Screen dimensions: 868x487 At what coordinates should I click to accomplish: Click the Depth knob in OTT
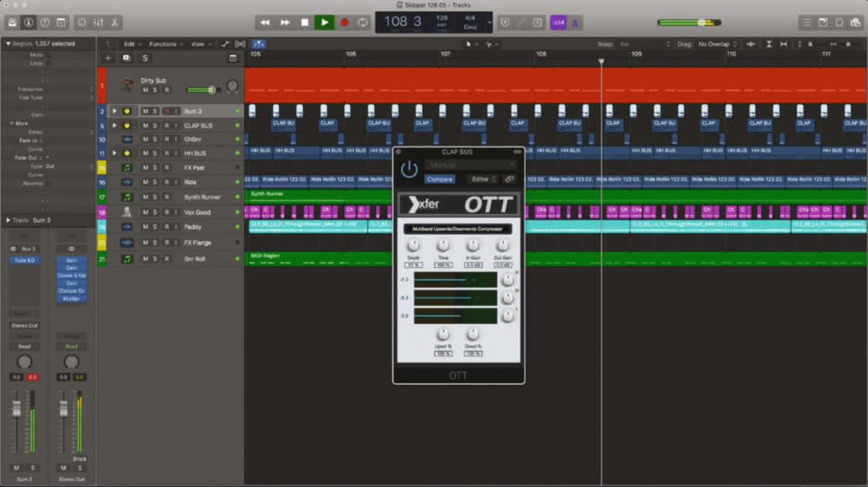tap(413, 245)
